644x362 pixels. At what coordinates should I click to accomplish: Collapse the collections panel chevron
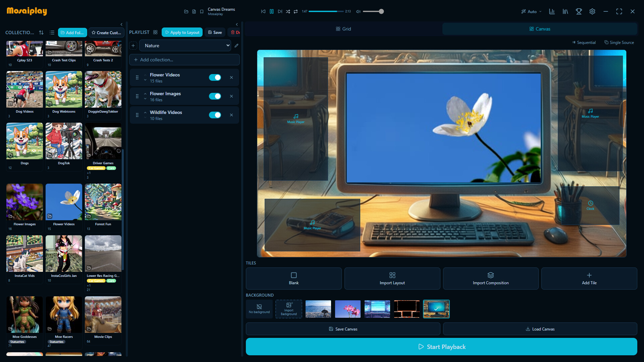tap(121, 24)
